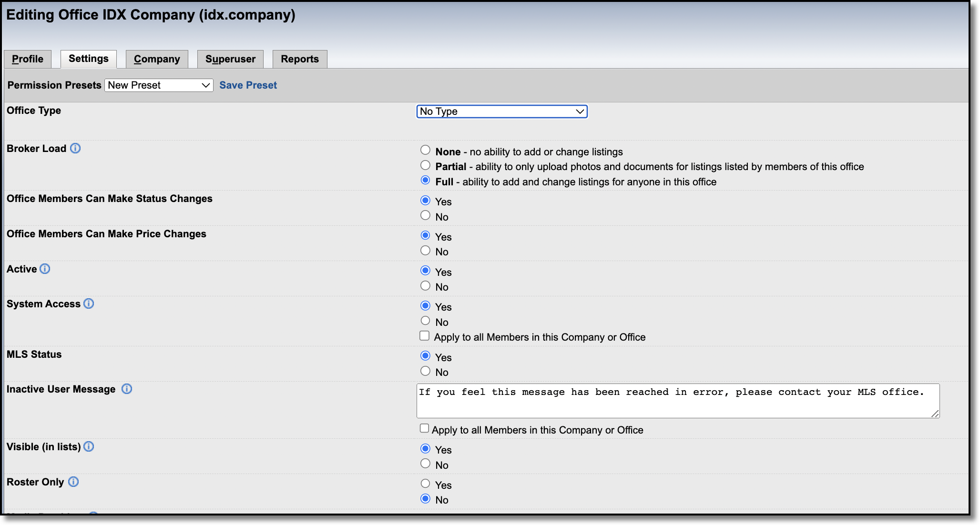Screen dimensions: 980x525
Task: Choose No for Office Members Status Changes
Action: [x=425, y=215]
